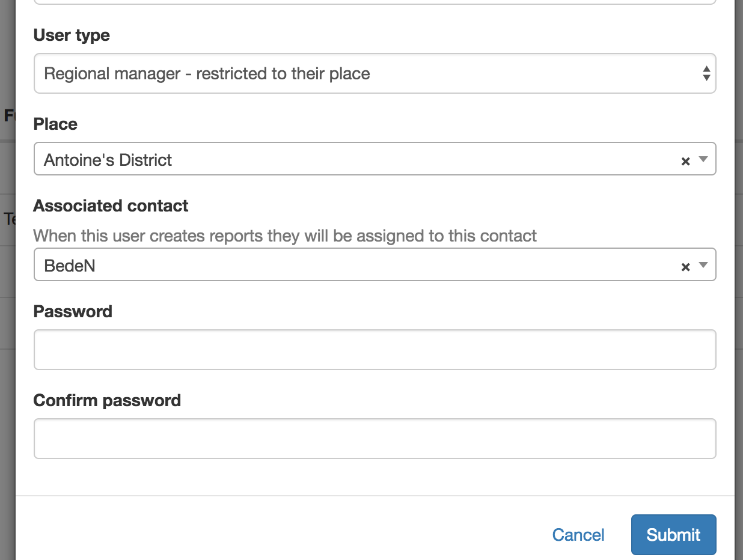The width and height of the screenshot is (743, 560).
Task: Expand the Place dropdown arrow
Action: coord(703,160)
